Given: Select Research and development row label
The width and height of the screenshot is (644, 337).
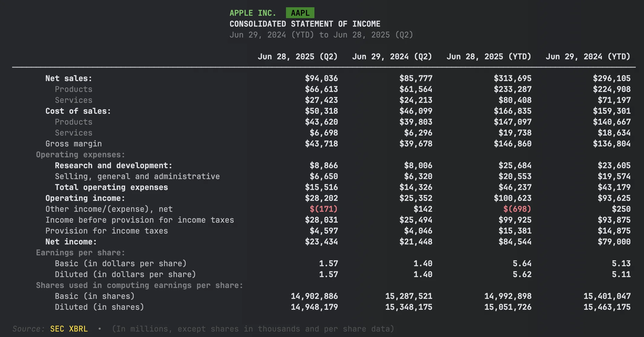Looking at the screenshot, I should pyautogui.click(x=113, y=165).
